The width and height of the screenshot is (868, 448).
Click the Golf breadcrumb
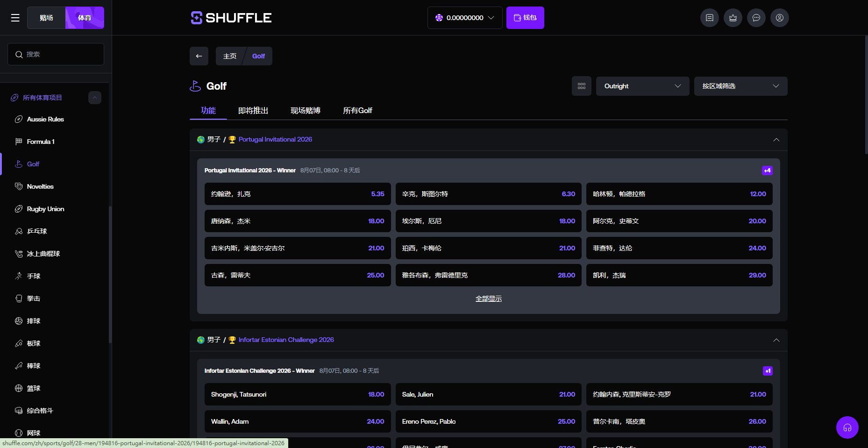[x=259, y=56]
